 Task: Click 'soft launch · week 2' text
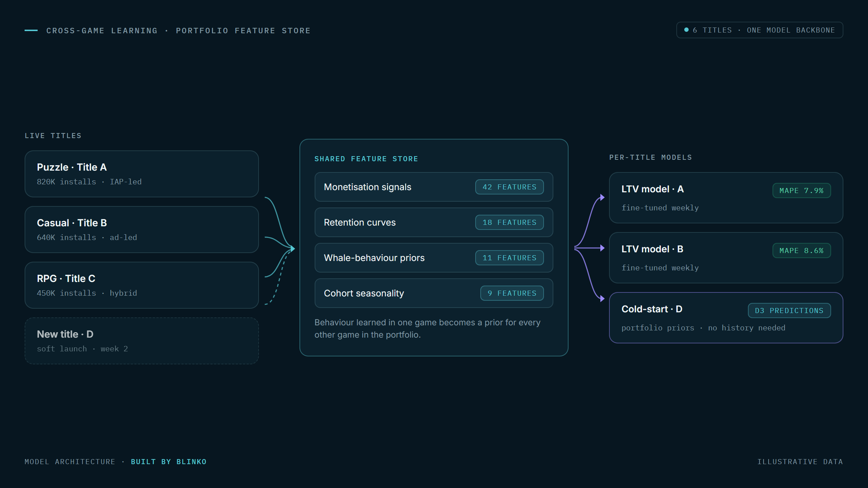(x=82, y=349)
